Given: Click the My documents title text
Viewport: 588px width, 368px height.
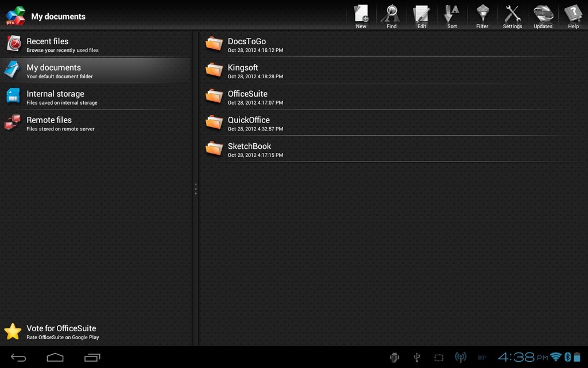Looking at the screenshot, I should [58, 17].
